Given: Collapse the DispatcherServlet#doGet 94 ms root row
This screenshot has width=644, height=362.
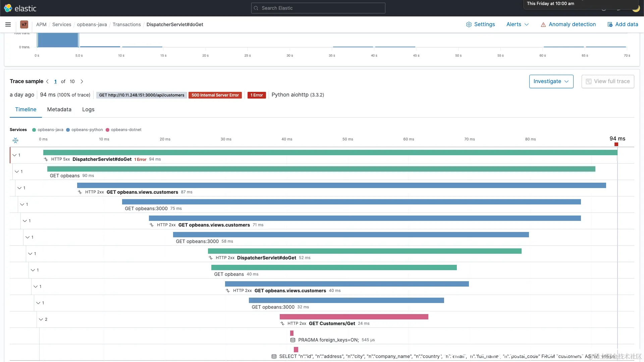Looking at the screenshot, I should tap(14, 155).
